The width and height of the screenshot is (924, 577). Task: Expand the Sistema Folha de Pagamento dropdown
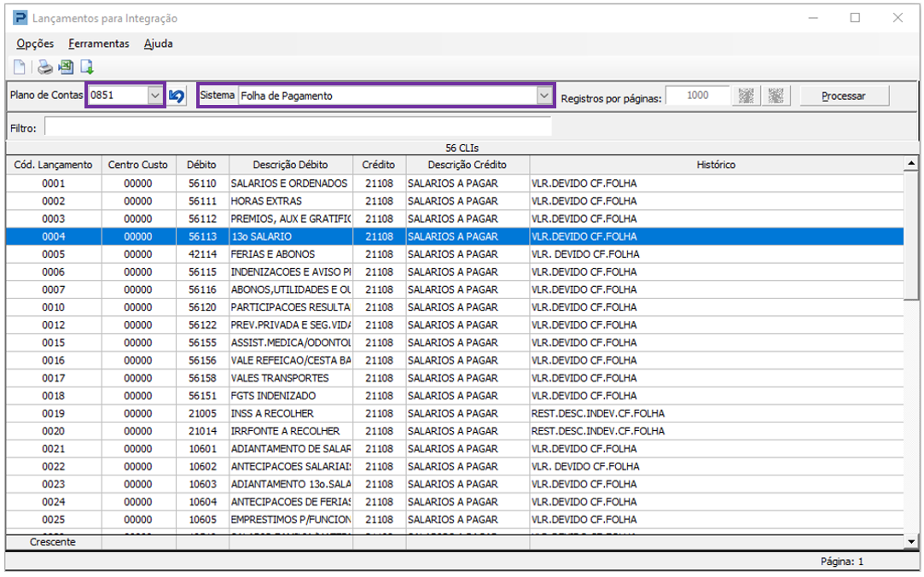pos(544,96)
